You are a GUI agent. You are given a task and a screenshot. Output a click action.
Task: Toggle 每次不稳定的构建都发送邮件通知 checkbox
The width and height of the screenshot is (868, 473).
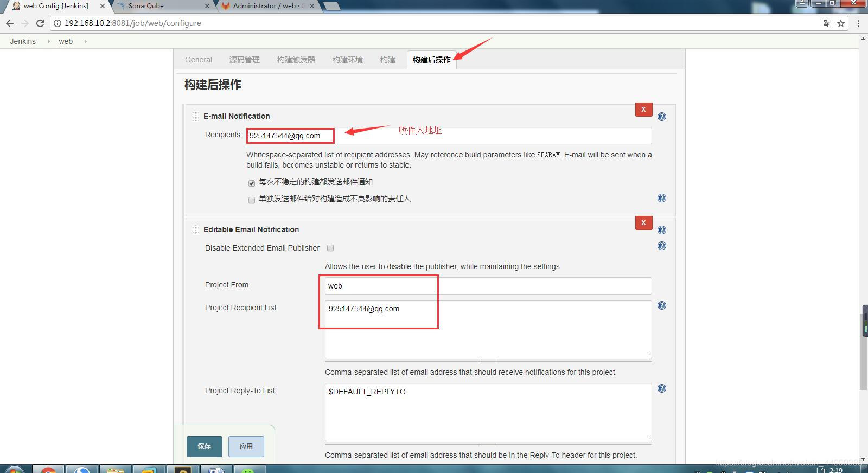tap(252, 183)
